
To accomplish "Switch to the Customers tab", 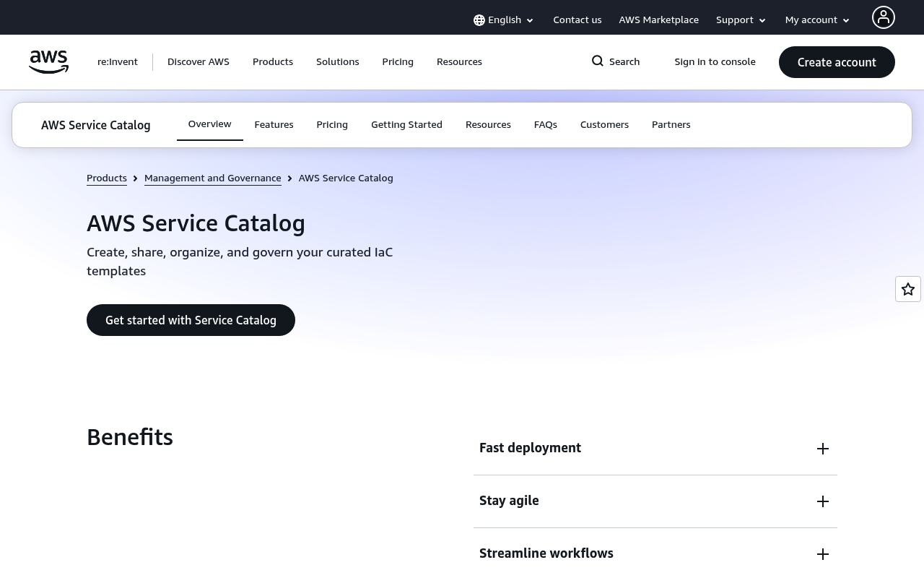I will (604, 125).
